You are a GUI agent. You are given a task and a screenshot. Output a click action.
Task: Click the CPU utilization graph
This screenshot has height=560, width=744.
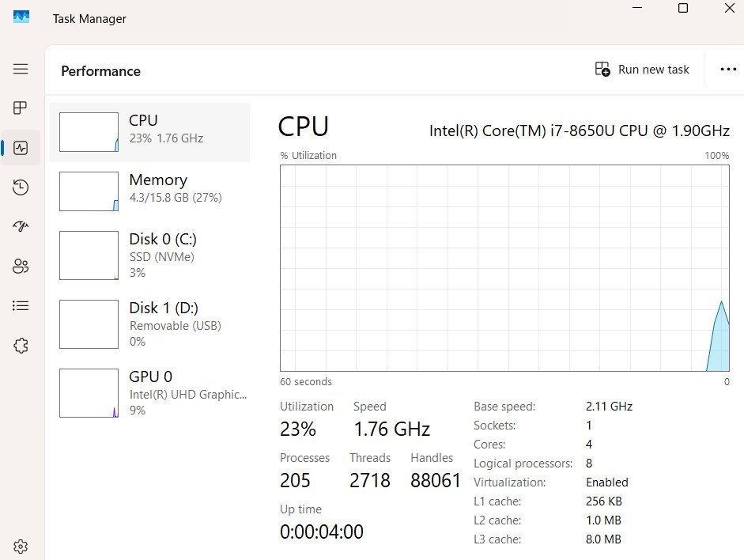click(504, 268)
